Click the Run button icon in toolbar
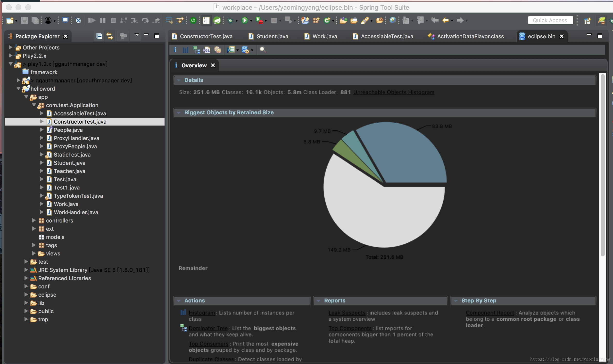 point(245,20)
